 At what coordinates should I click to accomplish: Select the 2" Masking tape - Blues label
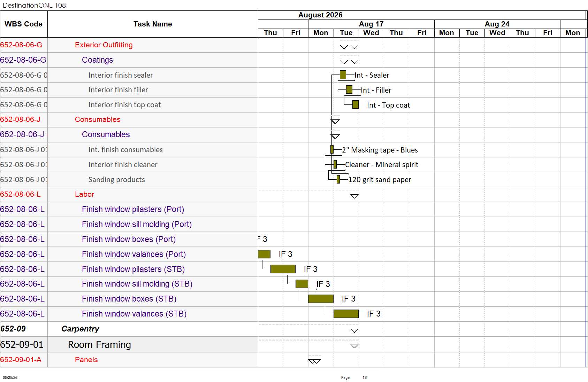pyautogui.click(x=380, y=150)
